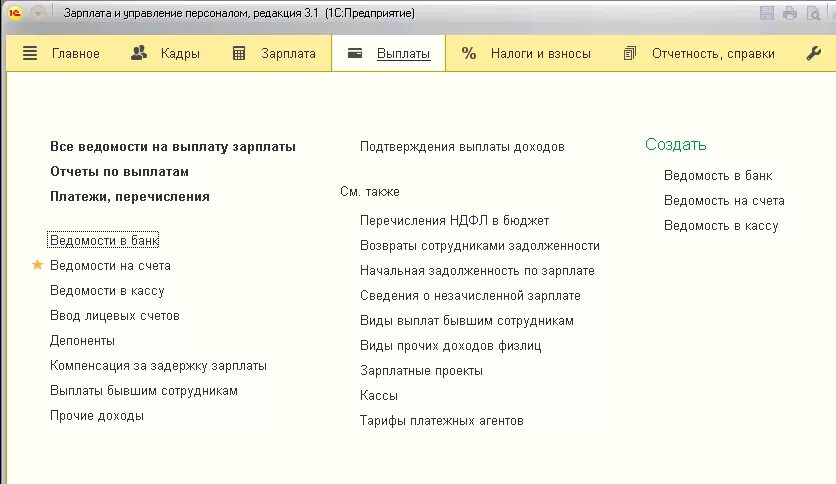Open Виды прочих доходов физлиц
This screenshot has height=484, width=836.
click(451, 346)
